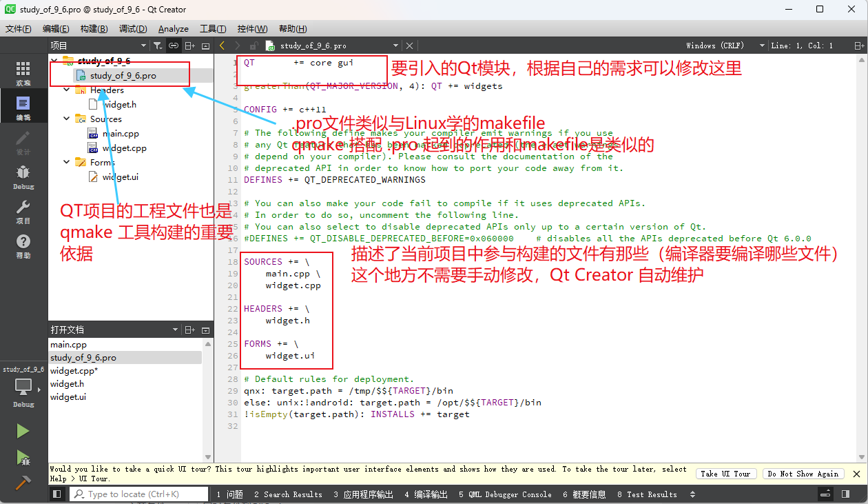Open the Projects (项目) mode wrench icon

(23, 212)
